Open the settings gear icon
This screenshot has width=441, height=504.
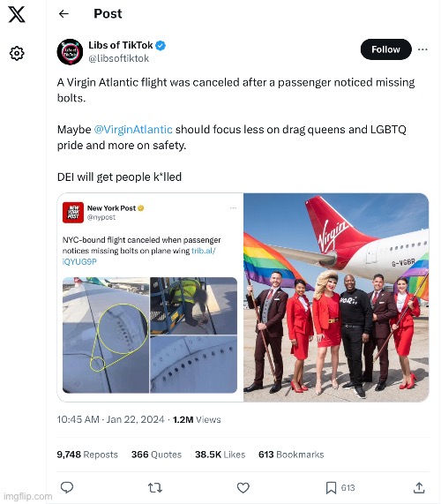17,53
